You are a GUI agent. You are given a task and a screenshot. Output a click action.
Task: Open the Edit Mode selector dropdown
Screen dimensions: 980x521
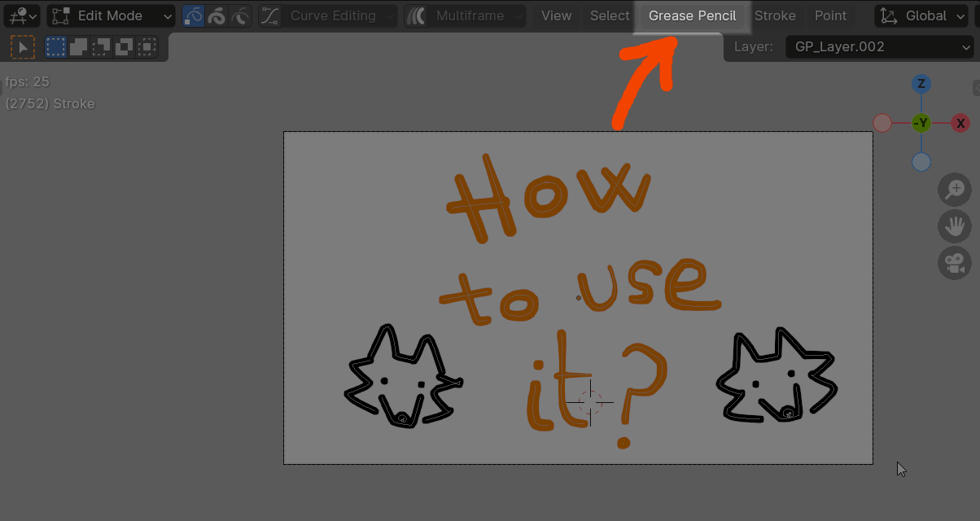(111, 15)
